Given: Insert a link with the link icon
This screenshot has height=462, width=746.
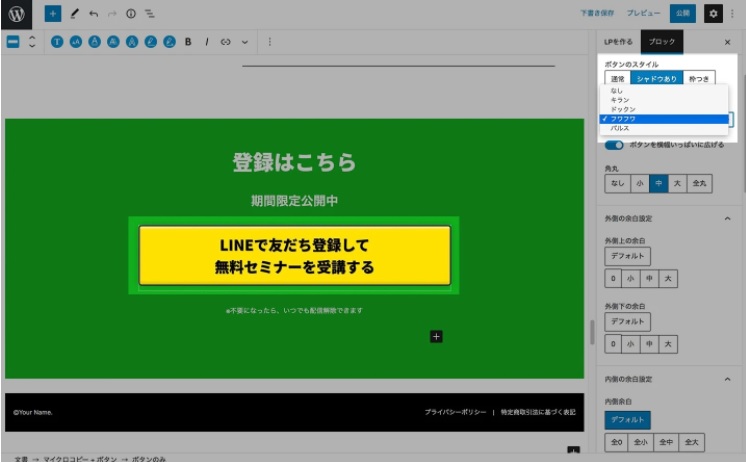Looking at the screenshot, I should pyautogui.click(x=226, y=42).
